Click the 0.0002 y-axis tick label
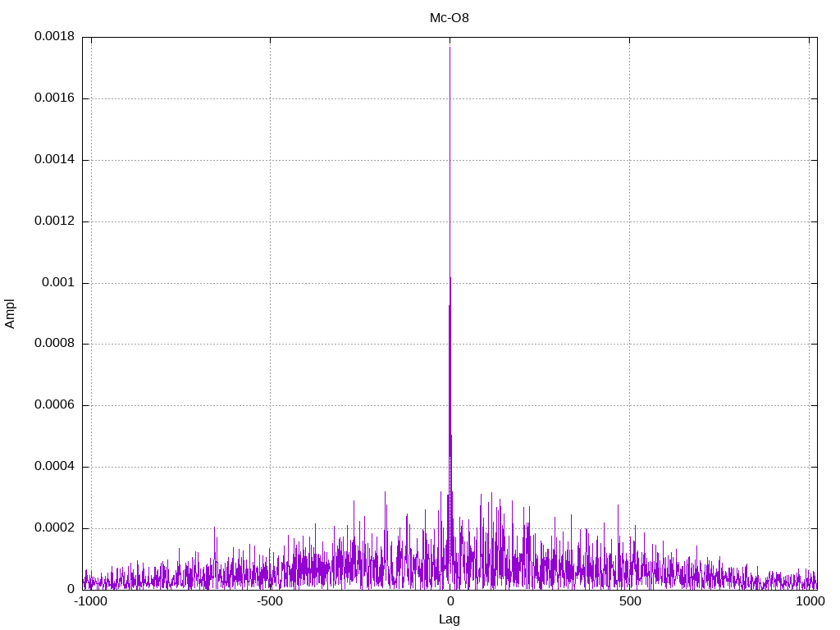The image size is (840, 630). point(54,528)
